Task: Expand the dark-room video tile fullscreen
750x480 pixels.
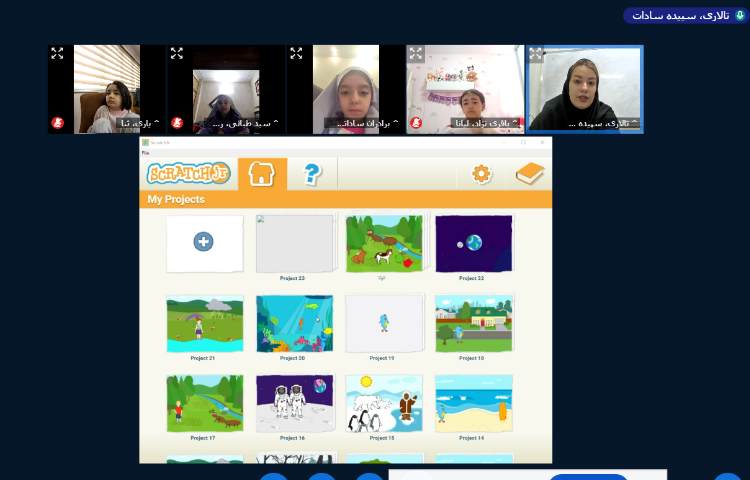Action: pyautogui.click(x=177, y=54)
